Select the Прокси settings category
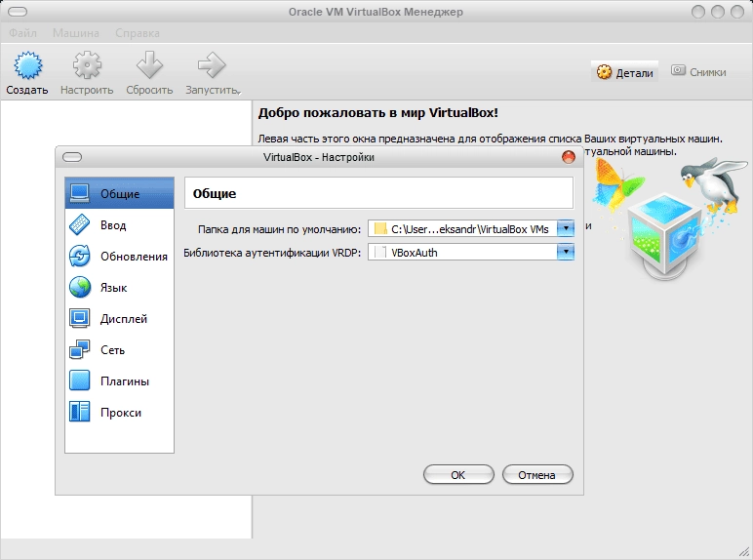Viewport: 753px width, 560px height. pos(119,412)
